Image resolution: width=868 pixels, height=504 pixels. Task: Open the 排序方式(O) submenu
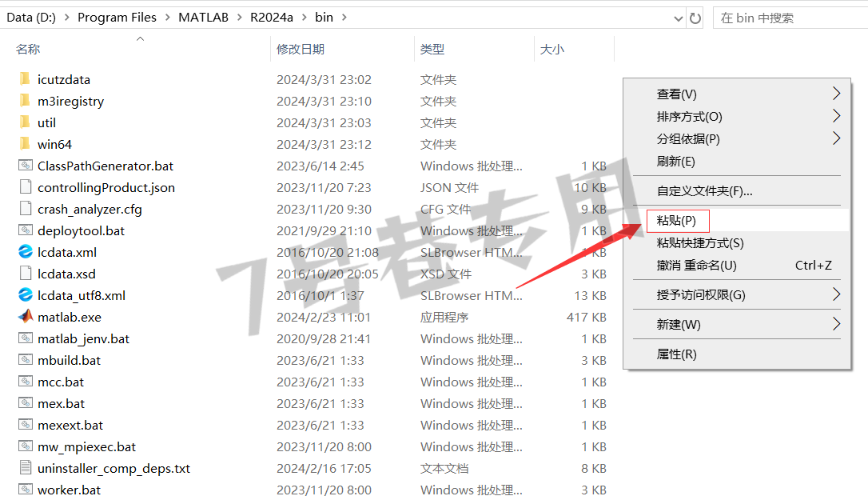[738, 116]
